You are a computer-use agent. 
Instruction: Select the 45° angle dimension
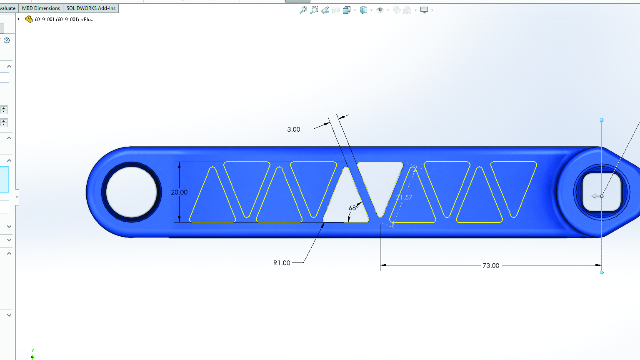(353, 208)
